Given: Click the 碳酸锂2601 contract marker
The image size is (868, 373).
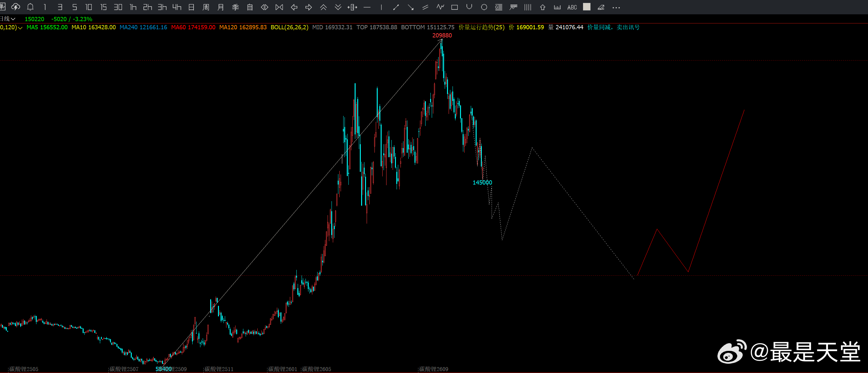Looking at the screenshot, I should point(282,369).
